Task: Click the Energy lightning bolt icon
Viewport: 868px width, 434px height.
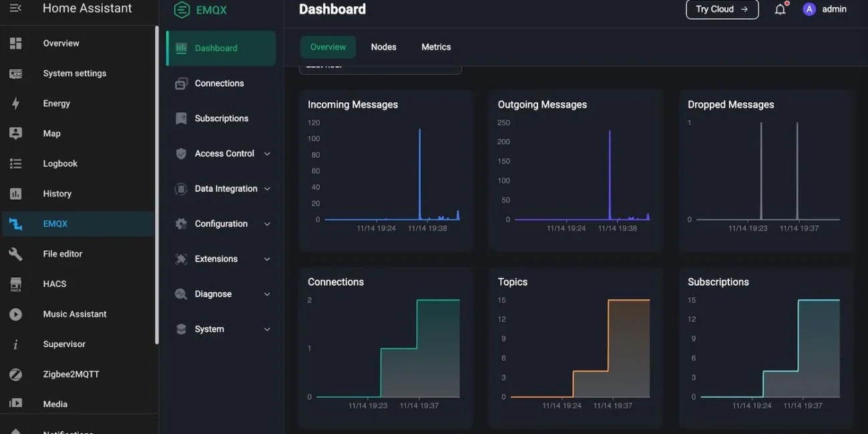Action: coord(15,103)
